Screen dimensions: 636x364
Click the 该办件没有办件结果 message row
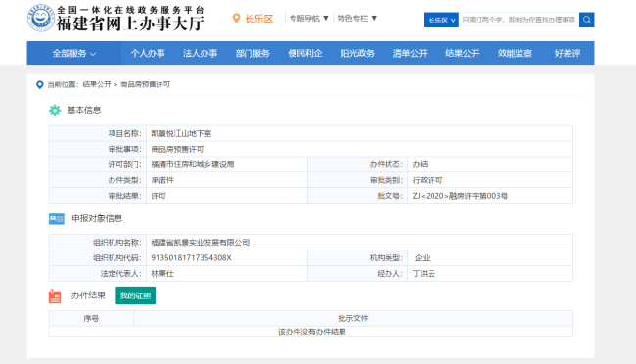click(x=311, y=332)
